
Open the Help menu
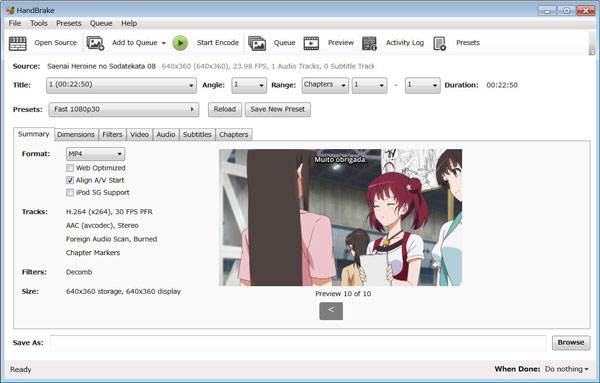(129, 23)
